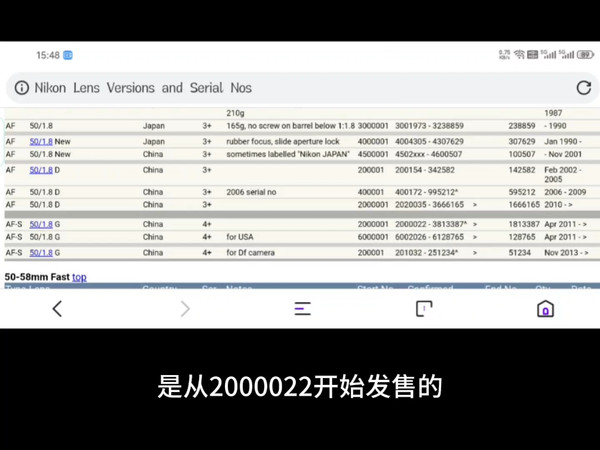Select serial range 400172 - 995212
The height and width of the screenshot is (450, 600).
pos(426,192)
